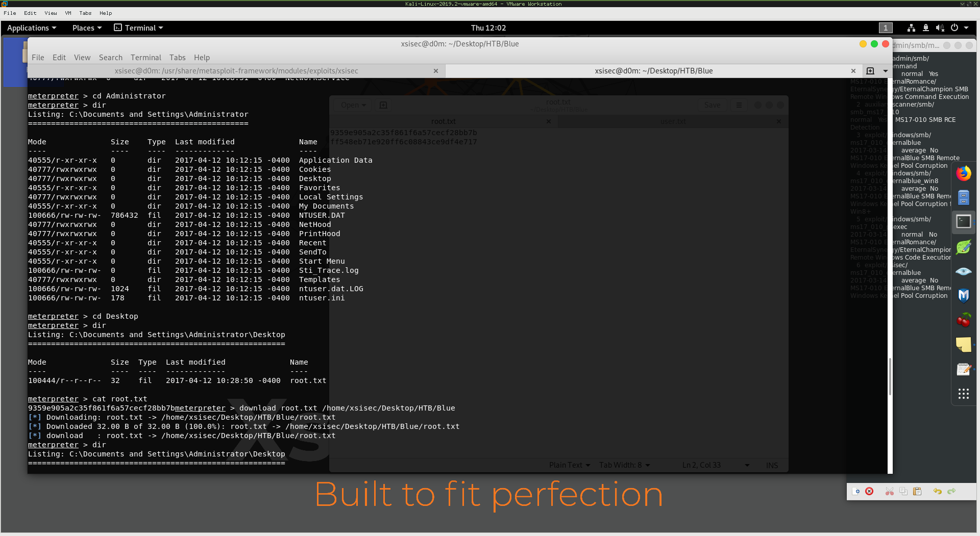The image size is (980, 536).
Task: Switch to user.txt tab in text editor
Action: point(673,121)
